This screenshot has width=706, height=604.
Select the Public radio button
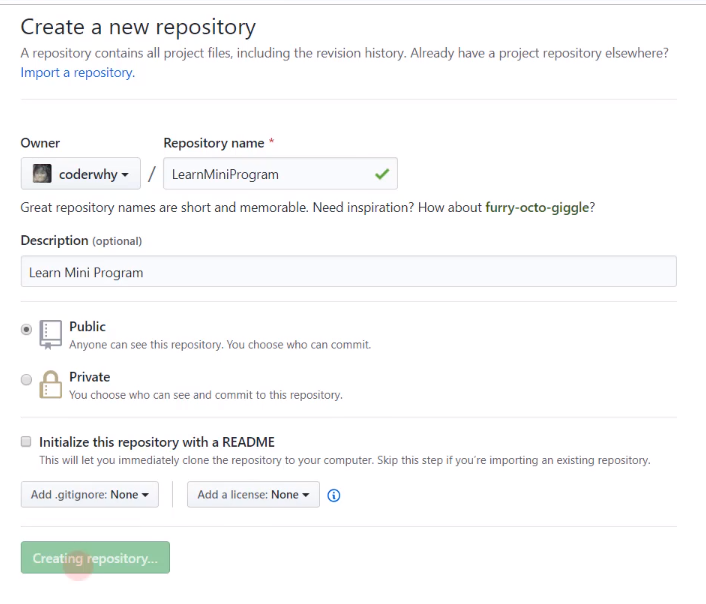coord(26,329)
